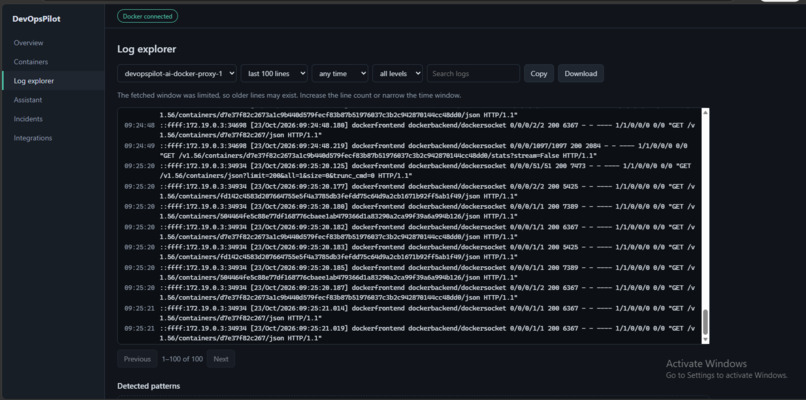
Task: Click the Download button
Action: (581, 74)
